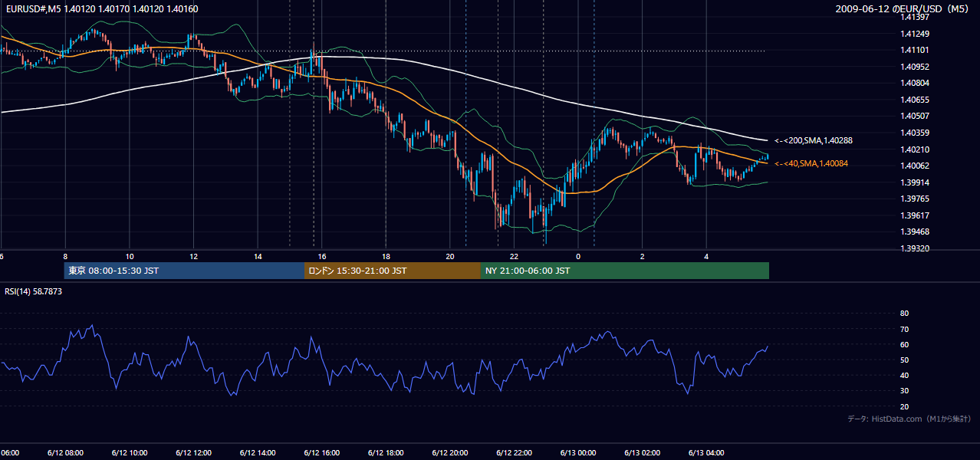
Task: Click the RSI 30 level label
Action: (x=904, y=391)
